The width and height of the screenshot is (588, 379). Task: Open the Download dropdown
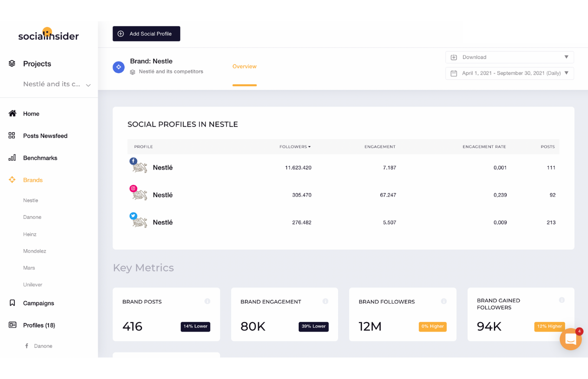coord(510,57)
